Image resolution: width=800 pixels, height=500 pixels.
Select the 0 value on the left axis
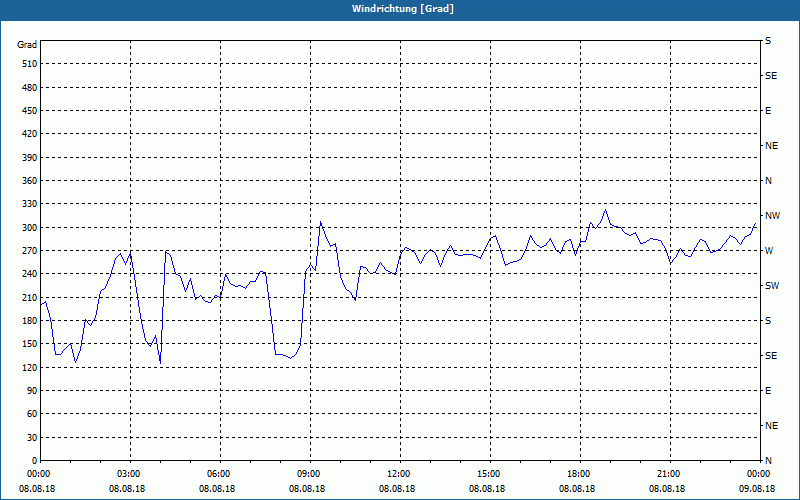[x=34, y=461]
